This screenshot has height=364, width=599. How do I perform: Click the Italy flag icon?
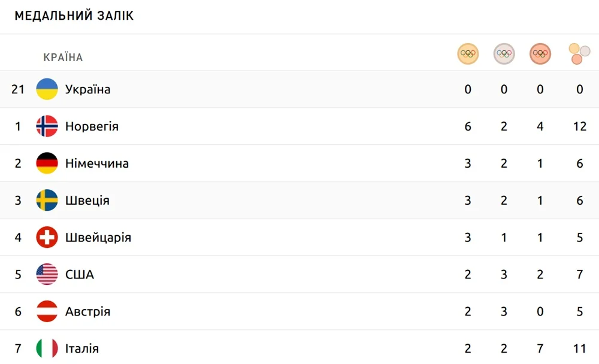pos(47,348)
